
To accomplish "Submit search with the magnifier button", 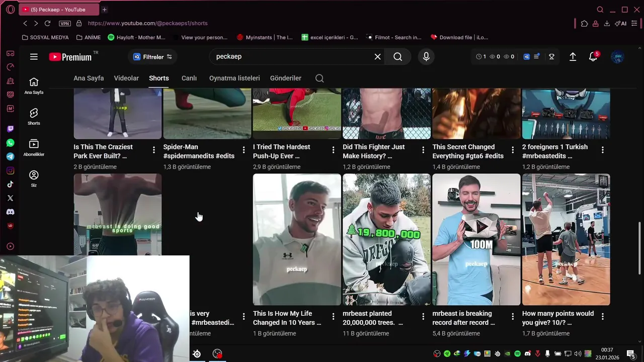I will coord(398,57).
